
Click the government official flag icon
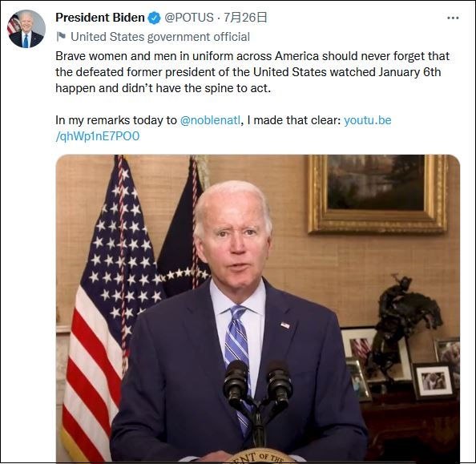pos(61,37)
